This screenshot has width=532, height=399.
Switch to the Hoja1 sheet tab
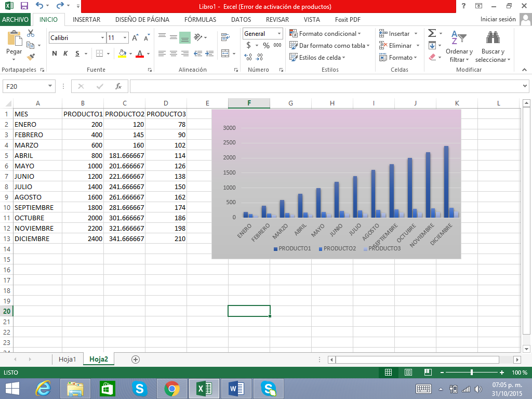68,359
